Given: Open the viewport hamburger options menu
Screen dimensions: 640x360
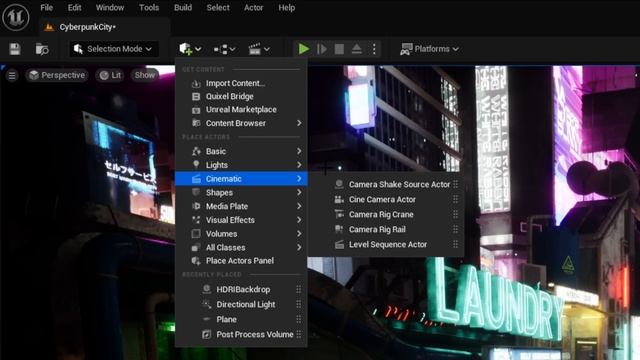Looking at the screenshot, I should (x=12, y=76).
